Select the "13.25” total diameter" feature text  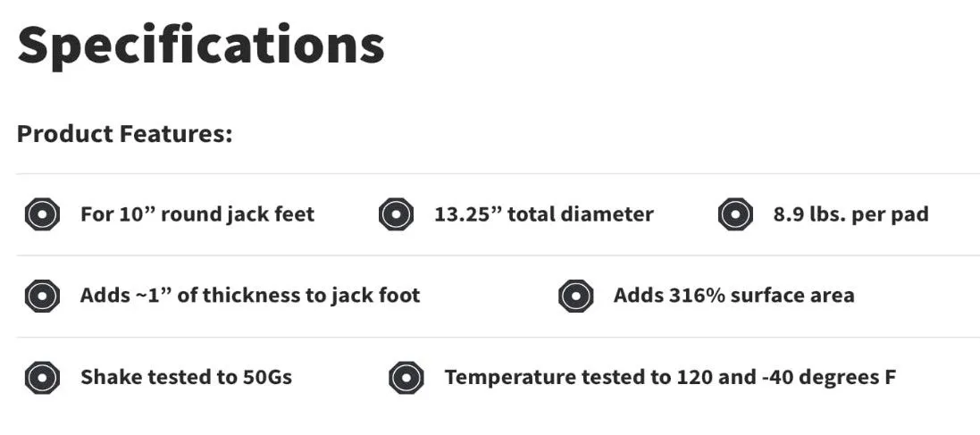544,214
